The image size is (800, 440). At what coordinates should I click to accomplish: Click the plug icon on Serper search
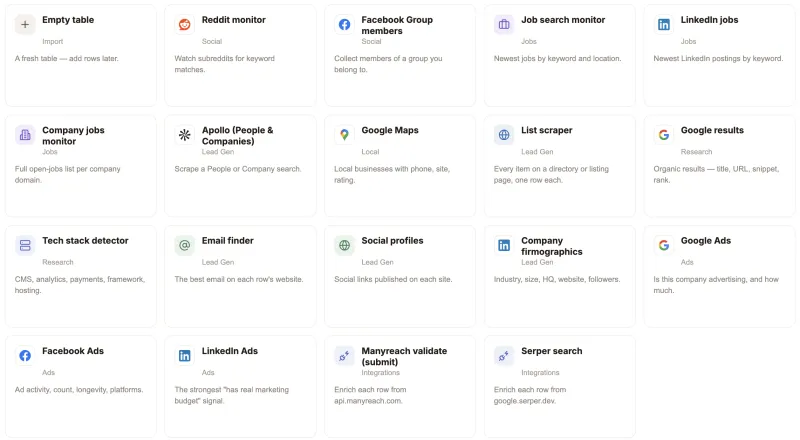click(x=504, y=355)
